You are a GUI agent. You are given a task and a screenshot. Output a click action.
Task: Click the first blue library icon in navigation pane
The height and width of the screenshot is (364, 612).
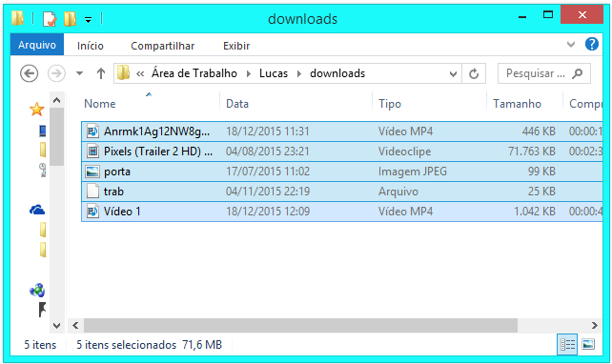(43, 131)
